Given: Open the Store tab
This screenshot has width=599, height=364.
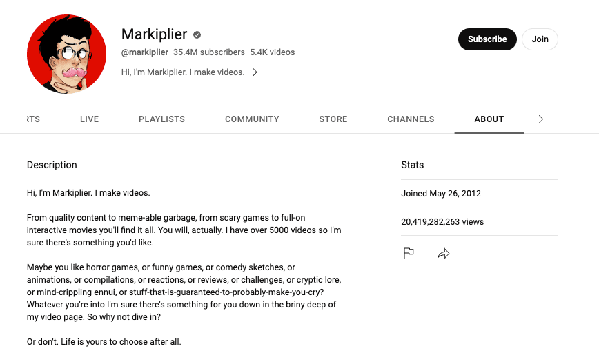Looking at the screenshot, I should coord(333,119).
